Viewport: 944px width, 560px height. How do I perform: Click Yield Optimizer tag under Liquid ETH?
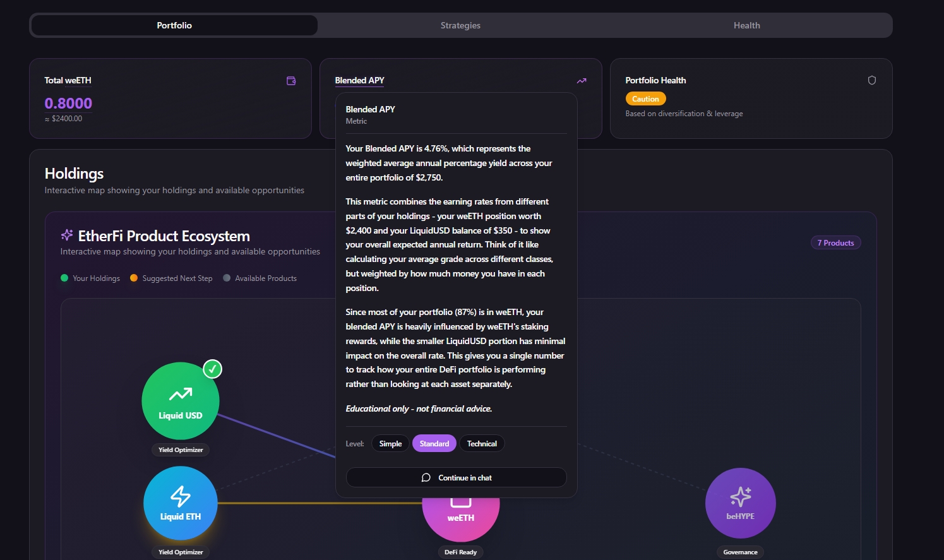tap(181, 552)
